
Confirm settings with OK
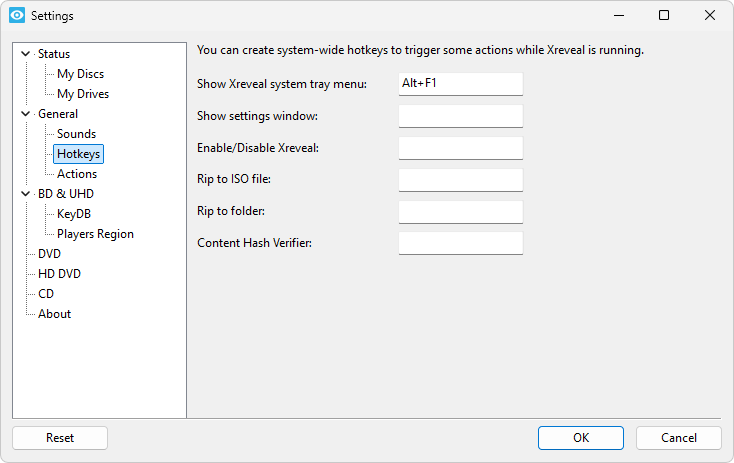(581, 438)
